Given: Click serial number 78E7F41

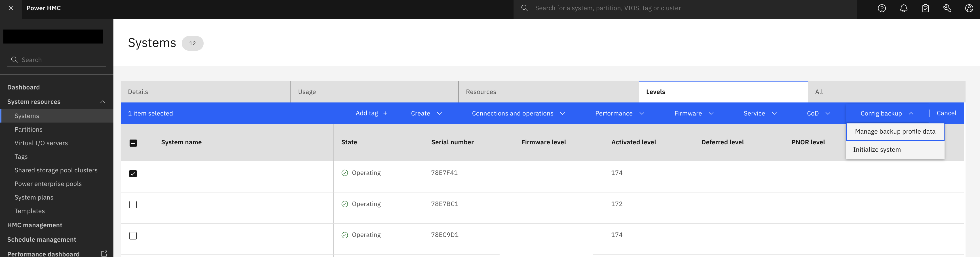Looking at the screenshot, I should [x=444, y=173].
